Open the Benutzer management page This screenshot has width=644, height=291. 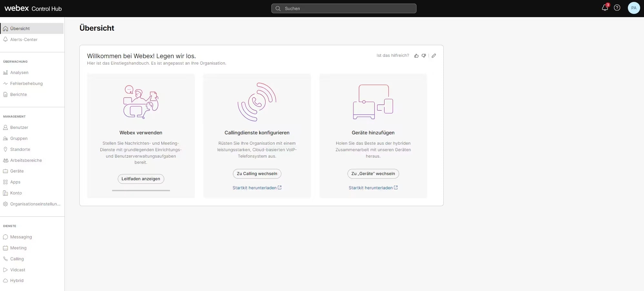coord(19,128)
